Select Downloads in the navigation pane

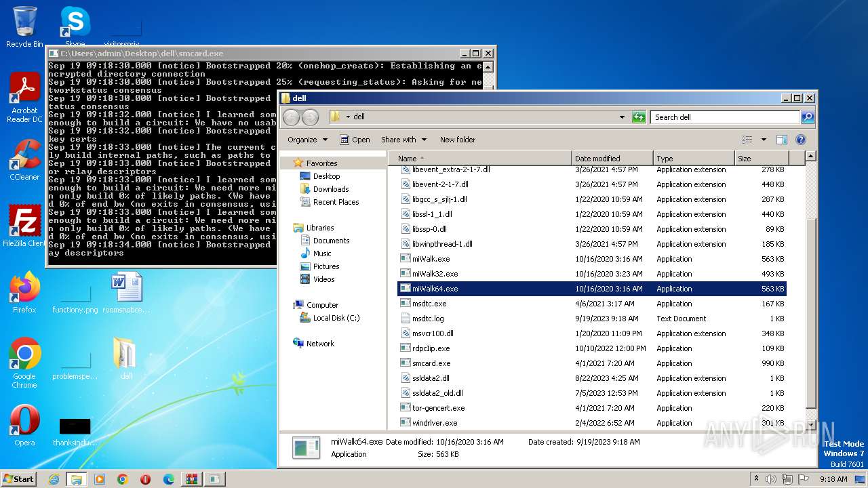tap(331, 189)
